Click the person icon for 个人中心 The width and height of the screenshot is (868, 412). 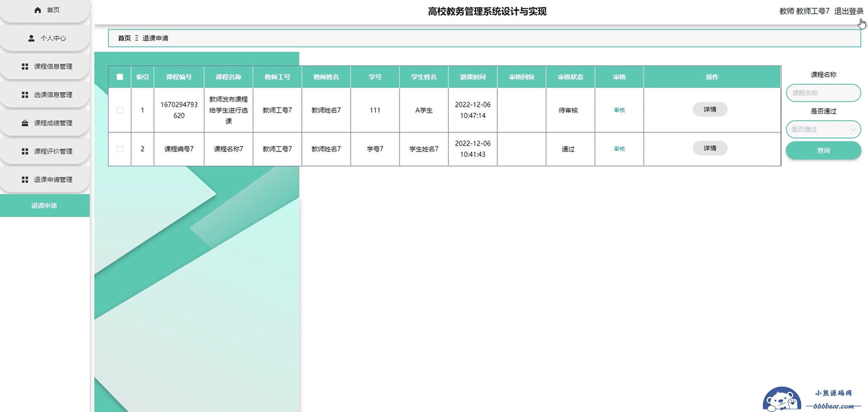pos(31,38)
